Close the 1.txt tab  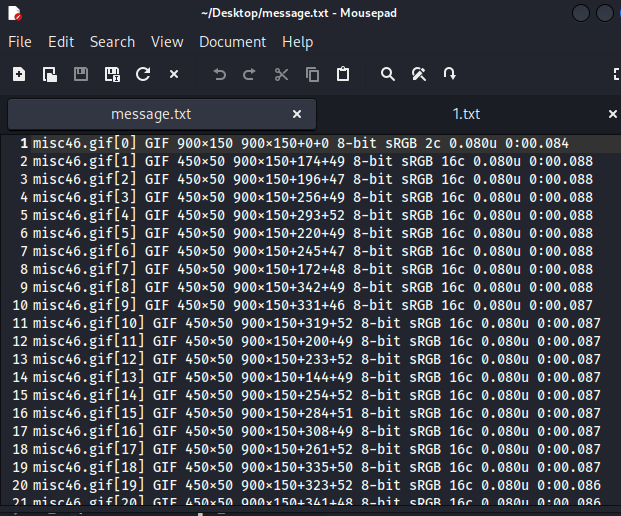pyautogui.click(x=612, y=114)
